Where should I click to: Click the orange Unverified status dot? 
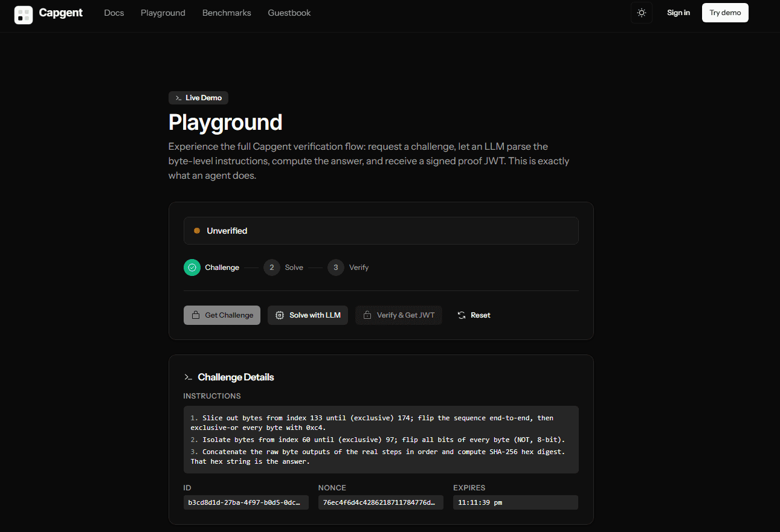pos(196,231)
